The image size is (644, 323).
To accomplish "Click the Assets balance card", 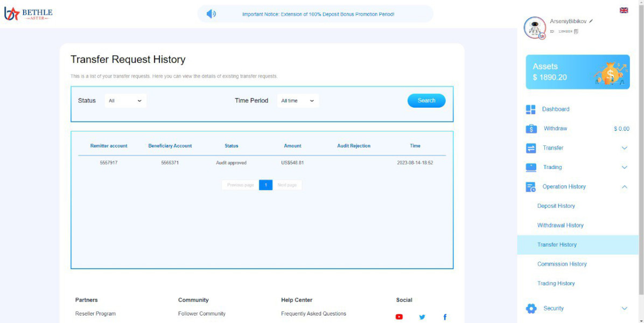I will tap(577, 72).
